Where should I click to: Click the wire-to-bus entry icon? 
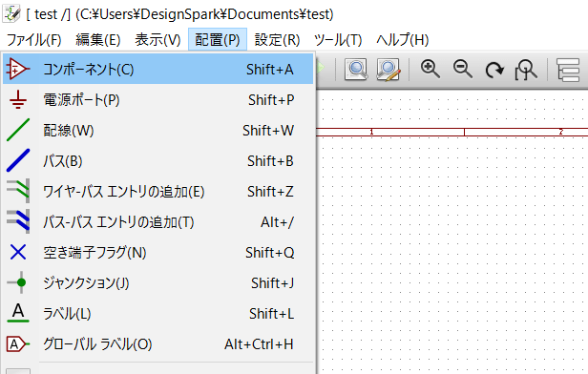[18, 191]
